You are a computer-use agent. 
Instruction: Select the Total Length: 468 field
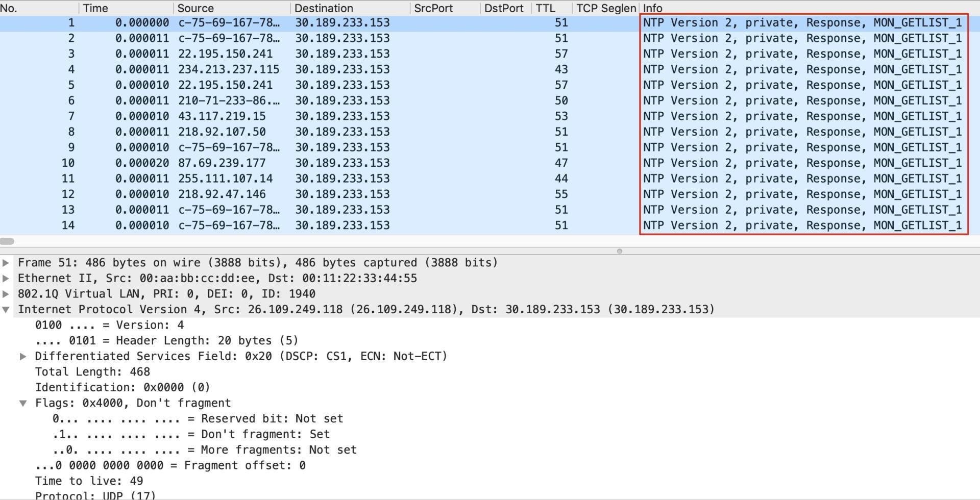click(92, 372)
